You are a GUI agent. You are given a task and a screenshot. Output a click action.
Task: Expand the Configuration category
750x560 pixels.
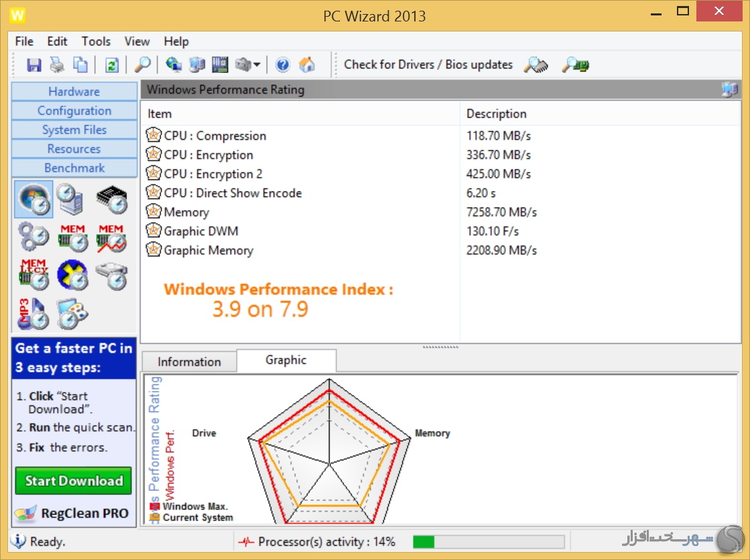coord(74,111)
